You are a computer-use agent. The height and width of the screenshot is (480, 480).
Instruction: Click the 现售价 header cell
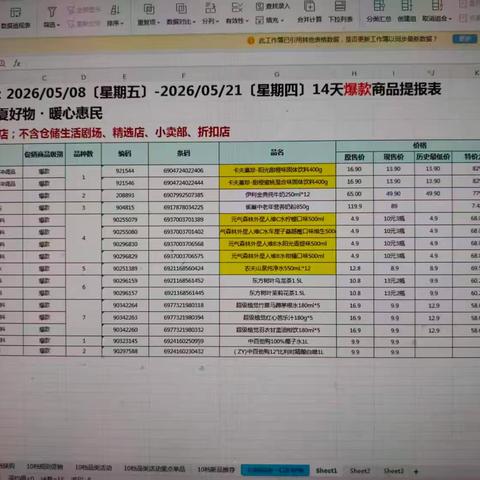point(394,157)
